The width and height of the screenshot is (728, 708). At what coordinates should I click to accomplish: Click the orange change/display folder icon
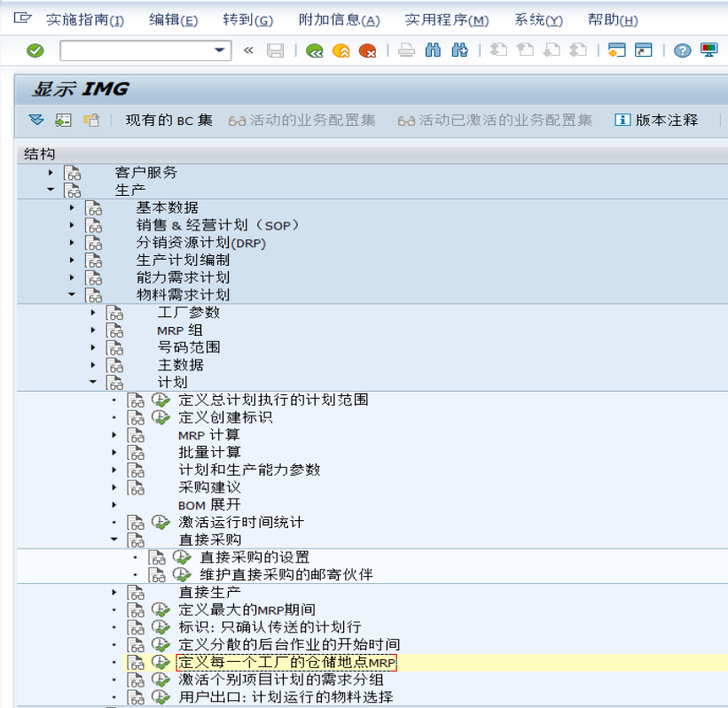click(91, 121)
